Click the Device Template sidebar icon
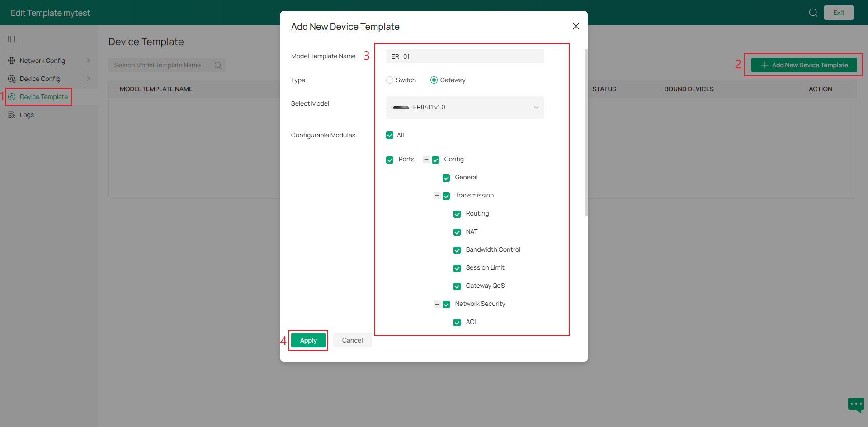 12,97
